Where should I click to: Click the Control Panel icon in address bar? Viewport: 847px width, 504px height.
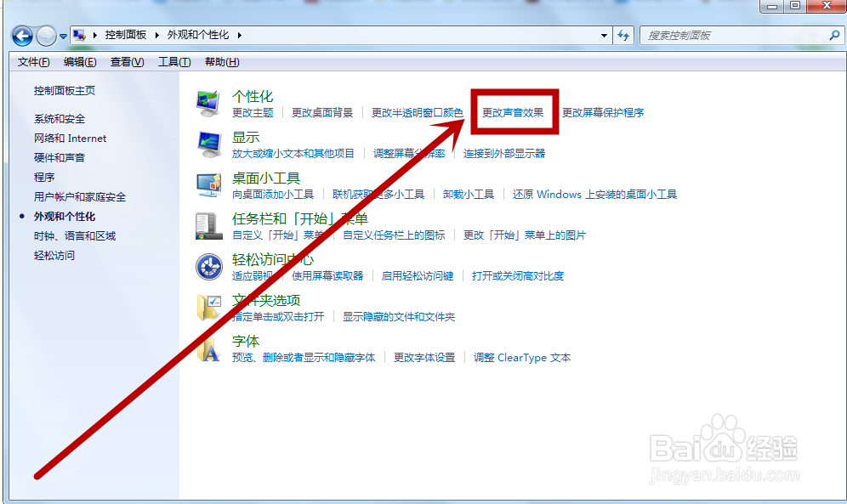(81, 35)
